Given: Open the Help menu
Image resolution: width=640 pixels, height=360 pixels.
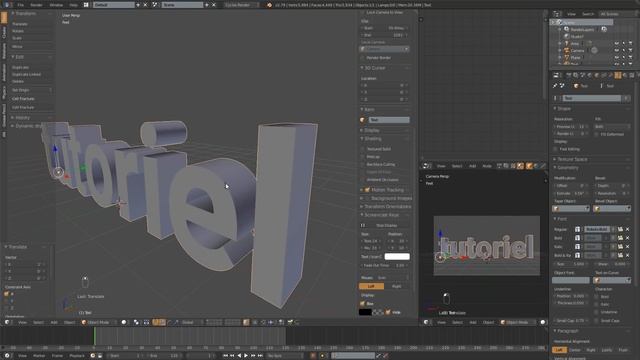Looking at the screenshot, I should pos(73,5).
